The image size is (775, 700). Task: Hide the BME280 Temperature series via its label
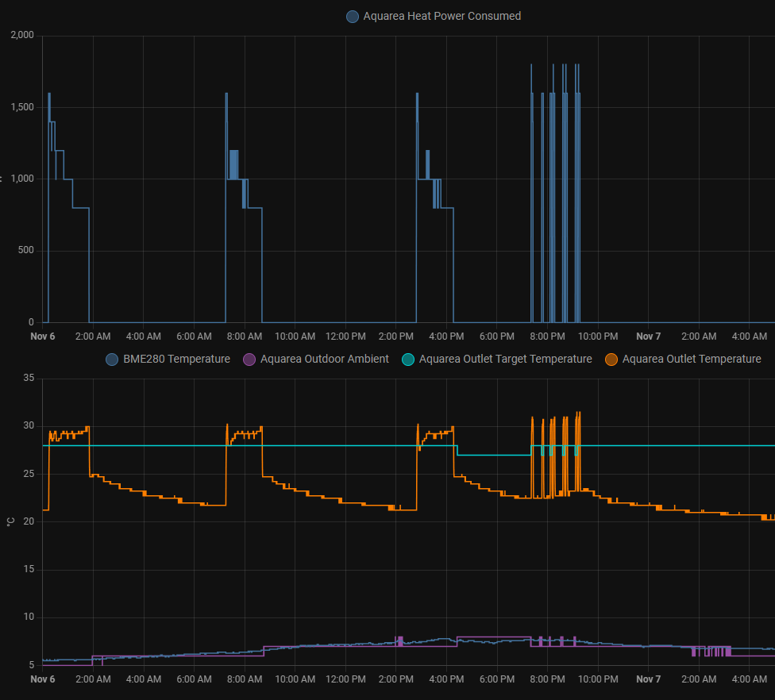(176, 360)
